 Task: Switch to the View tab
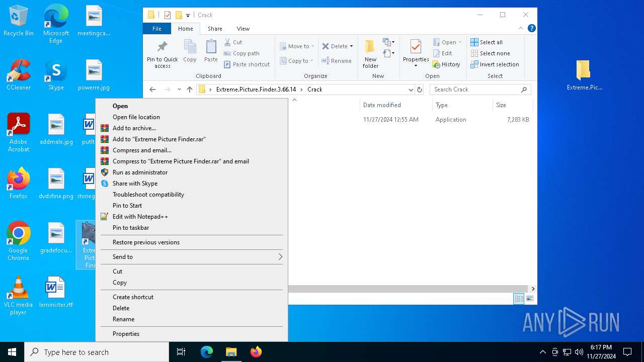pos(243,29)
